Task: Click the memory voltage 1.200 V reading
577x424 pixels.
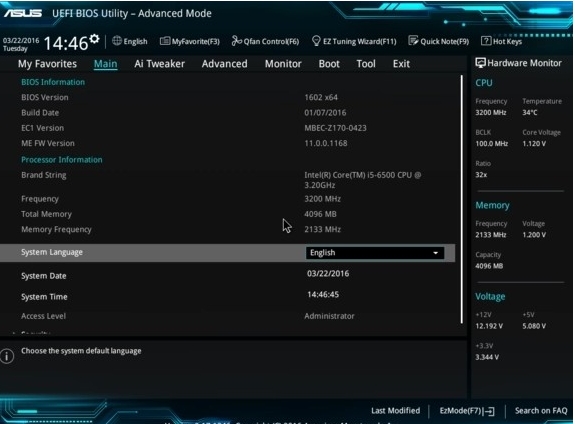Action: coord(534,235)
